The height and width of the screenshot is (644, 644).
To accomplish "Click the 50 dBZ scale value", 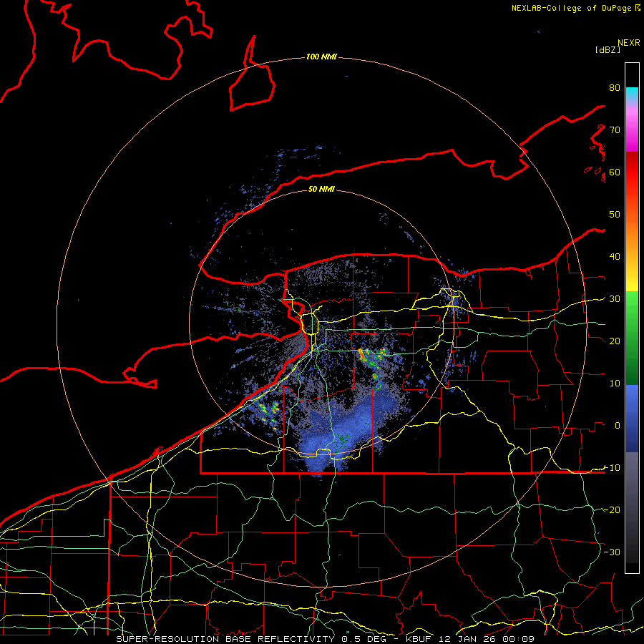I will coord(615,215).
